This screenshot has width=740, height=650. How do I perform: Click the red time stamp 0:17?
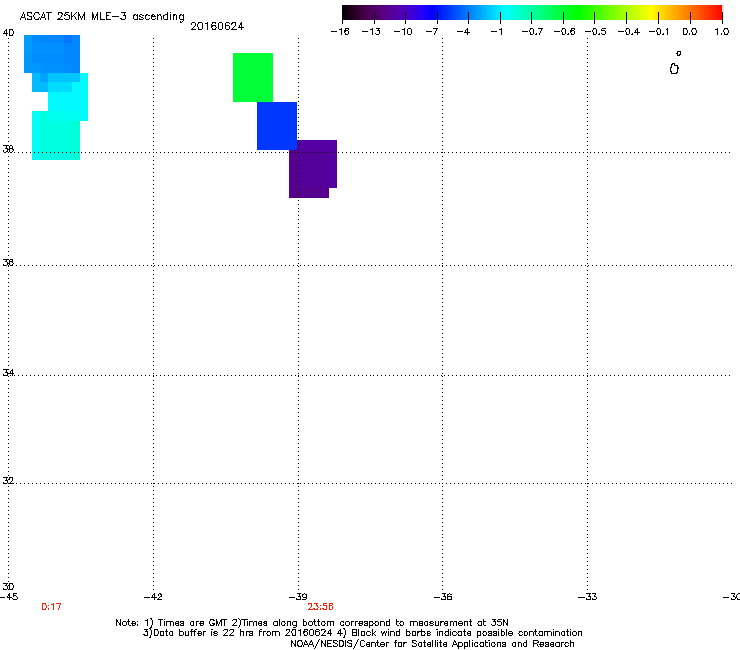51,607
